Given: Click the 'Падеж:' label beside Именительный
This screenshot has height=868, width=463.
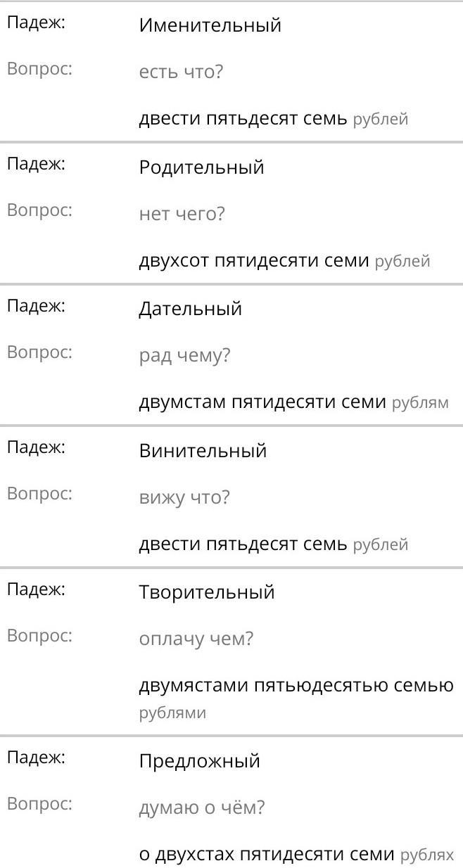Looking at the screenshot, I should coord(36,22).
